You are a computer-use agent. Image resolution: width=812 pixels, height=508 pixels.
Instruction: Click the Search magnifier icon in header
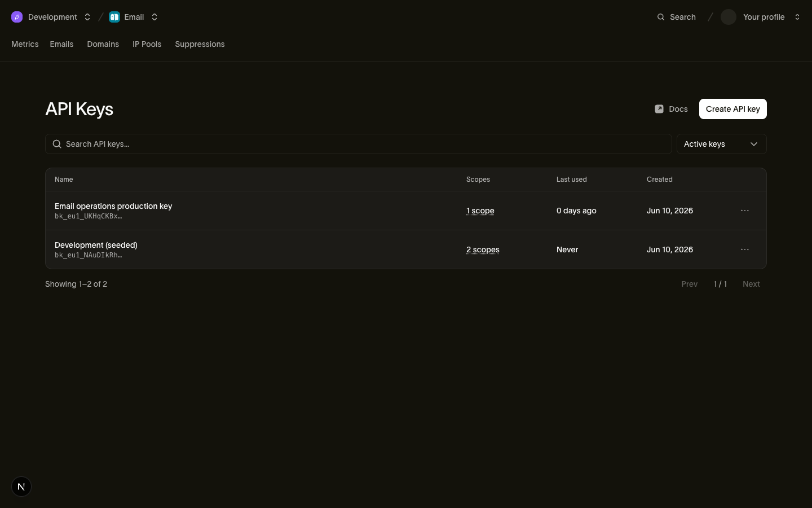661,17
